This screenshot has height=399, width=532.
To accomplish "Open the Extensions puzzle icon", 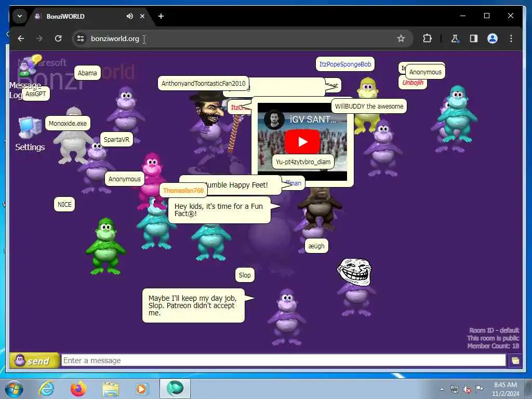I will 427,38.
